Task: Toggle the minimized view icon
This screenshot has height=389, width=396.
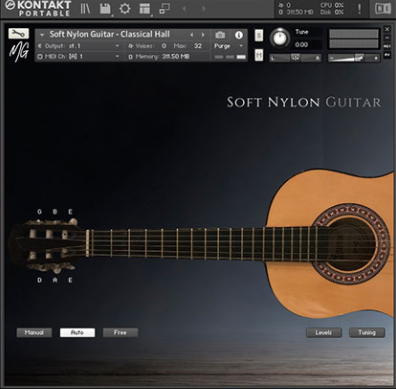Action: point(164,9)
